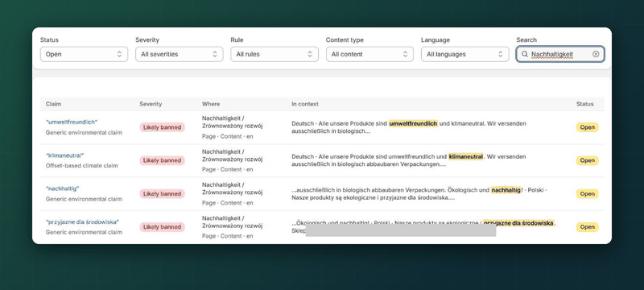The height and width of the screenshot is (290, 644).
Task: Click Likely banned badge in umweltfreundlich row
Action: click(163, 127)
